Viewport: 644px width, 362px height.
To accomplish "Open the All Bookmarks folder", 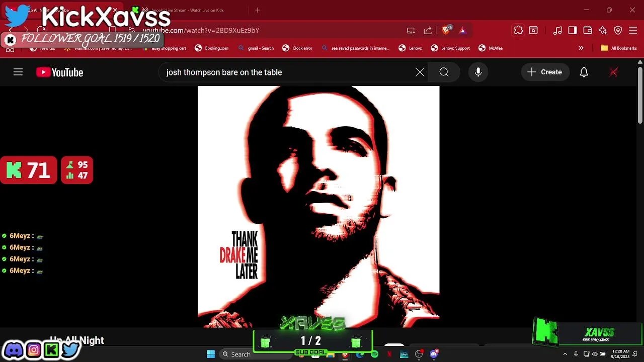I will click(x=618, y=48).
